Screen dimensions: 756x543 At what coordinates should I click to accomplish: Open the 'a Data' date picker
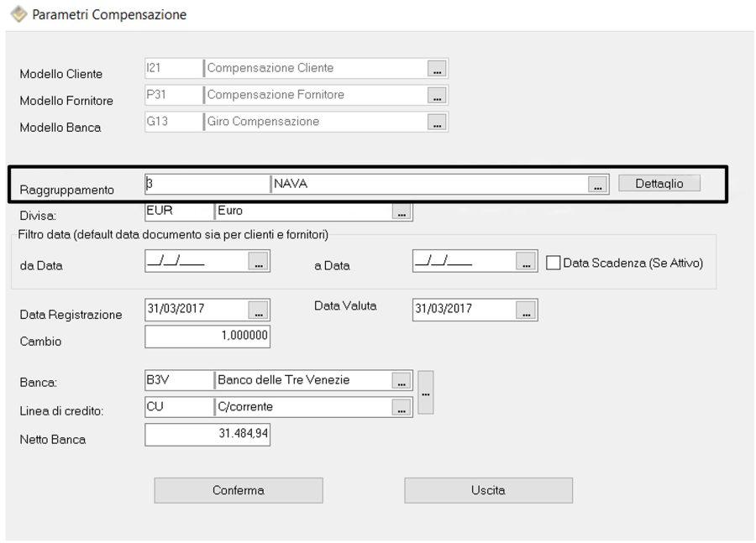pos(526,261)
